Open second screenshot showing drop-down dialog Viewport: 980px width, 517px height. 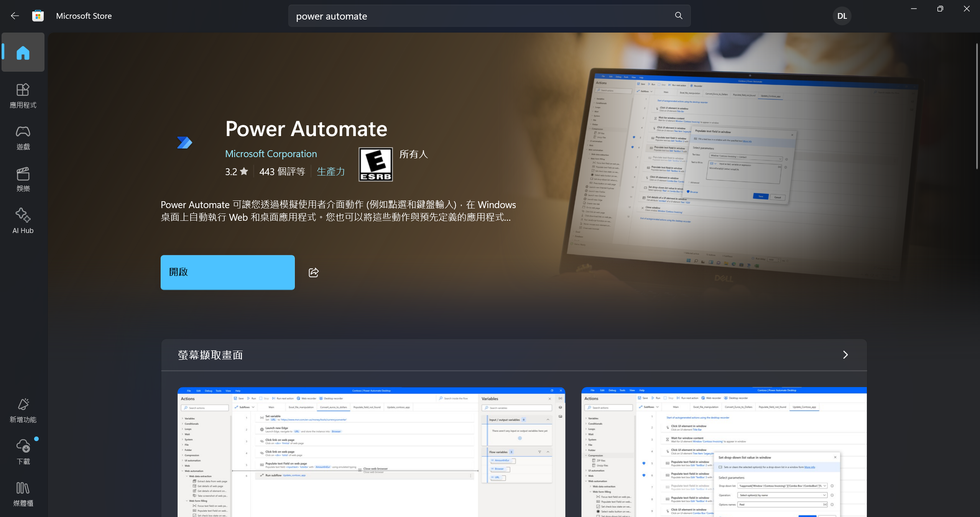[724, 452]
